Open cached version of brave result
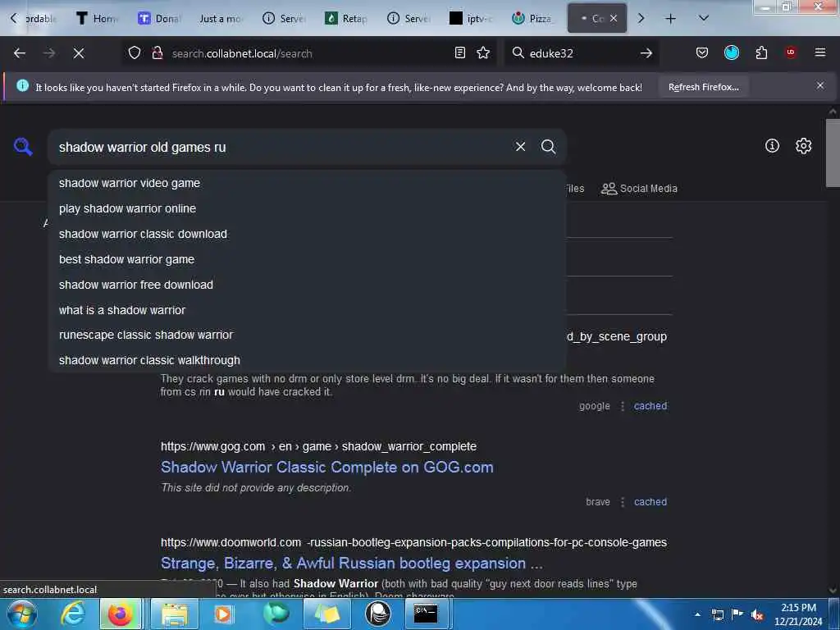 click(651, 502)
